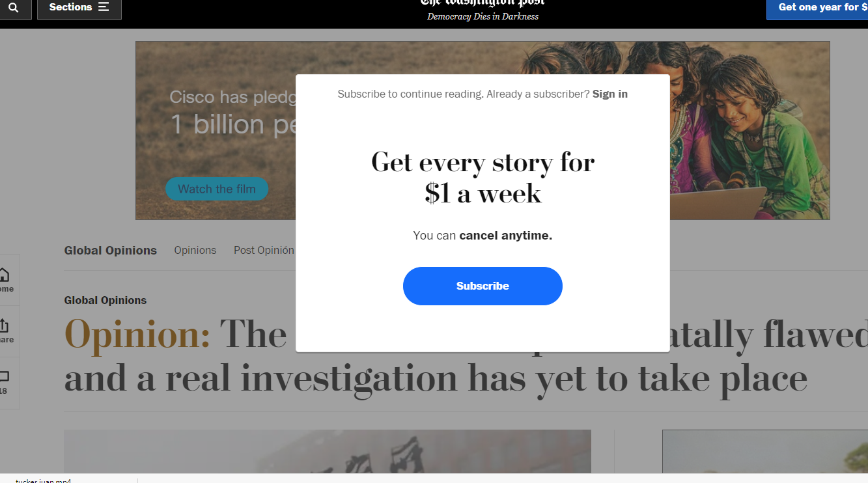
Task: Click the Home icon in sidebar
Action: 5,280
